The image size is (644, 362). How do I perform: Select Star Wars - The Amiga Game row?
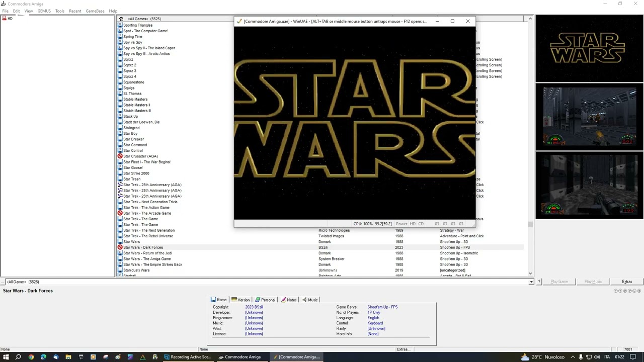click(320, 259)
